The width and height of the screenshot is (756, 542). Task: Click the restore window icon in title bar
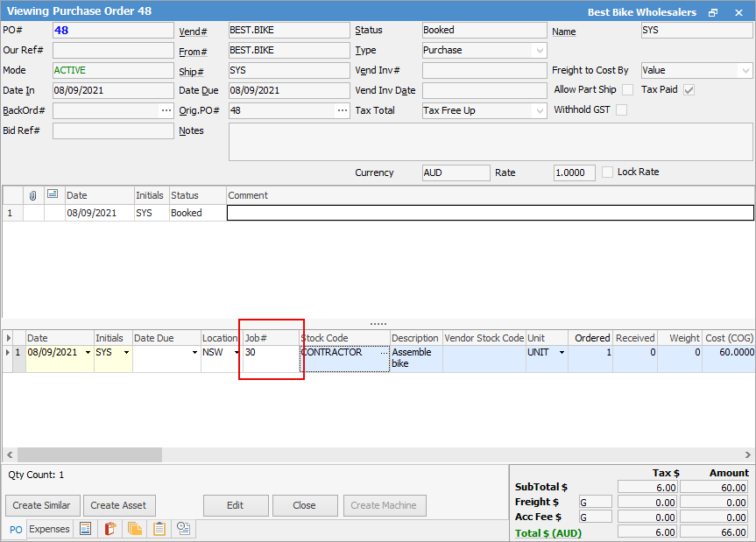[713, 12]
